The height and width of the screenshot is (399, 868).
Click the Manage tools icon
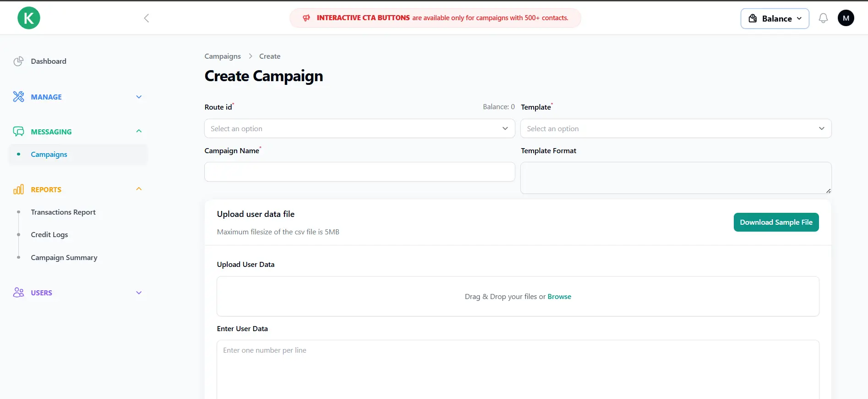coord(18,97)
